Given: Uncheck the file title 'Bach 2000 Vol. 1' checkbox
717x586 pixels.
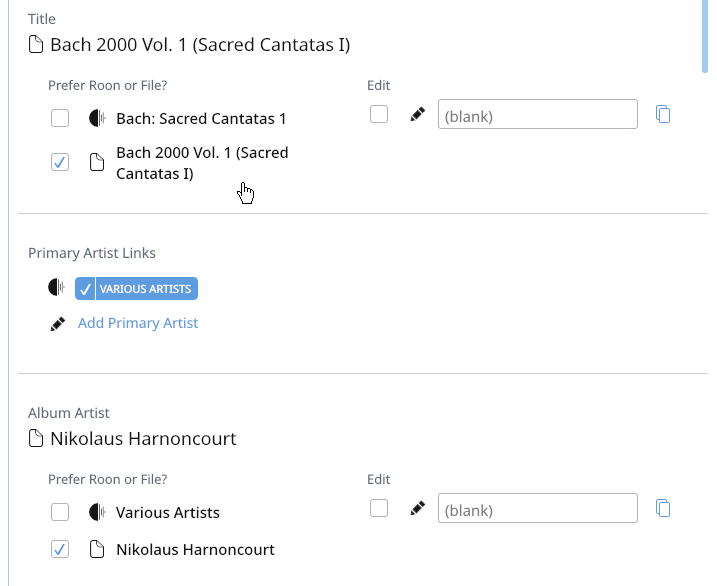Looking at the screenshot, I should [x=60, y=162].
